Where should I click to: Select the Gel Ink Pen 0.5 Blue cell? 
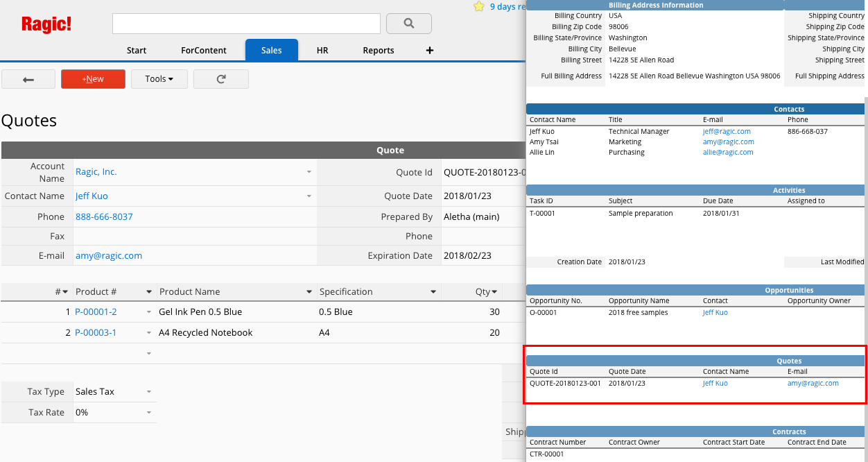coord(200,312)
